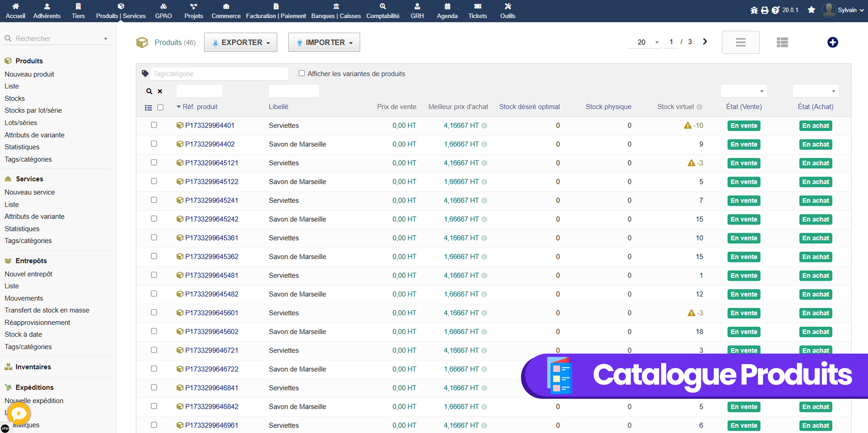
Task: Open Nouvel entrepôt link
Action: (x=28, y=274)
